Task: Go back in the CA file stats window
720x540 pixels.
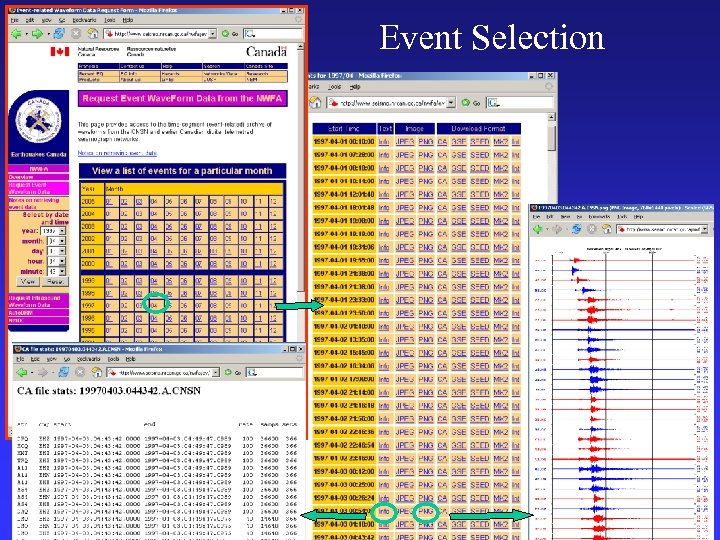Action: [x=22, y=372]
